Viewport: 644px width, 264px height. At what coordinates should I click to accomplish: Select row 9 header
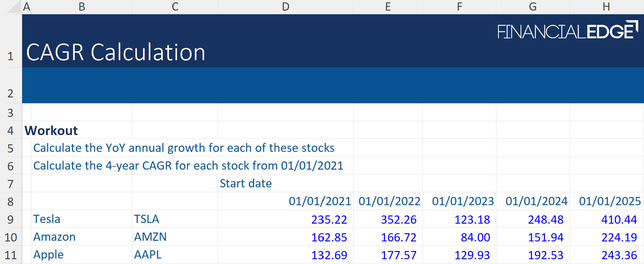11,219
